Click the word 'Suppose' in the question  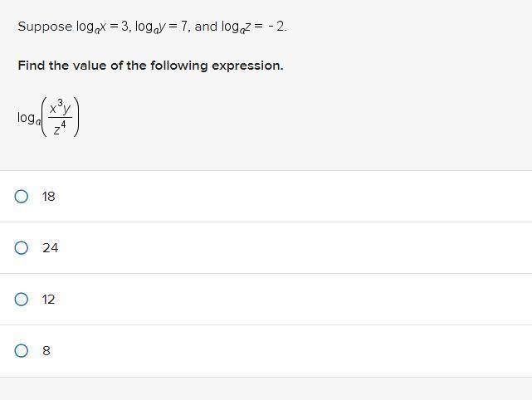pyautogui.click(x=45, y=27)
